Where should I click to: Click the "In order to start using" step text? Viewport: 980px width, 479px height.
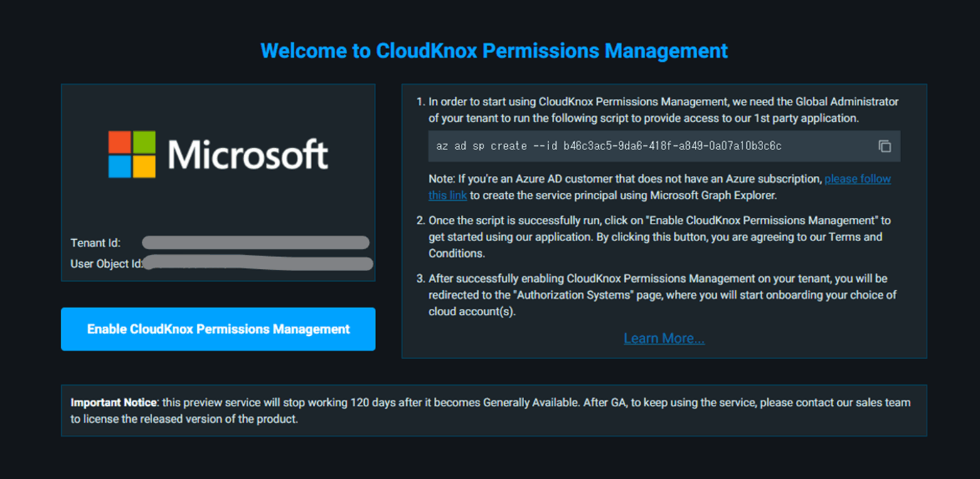[x=664, y=110]
